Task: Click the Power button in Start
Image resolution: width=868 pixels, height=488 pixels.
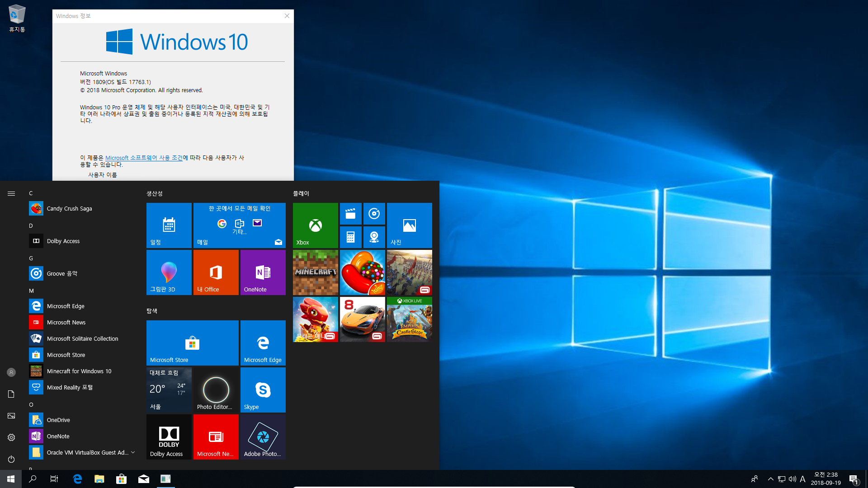Action: (11, 459)
